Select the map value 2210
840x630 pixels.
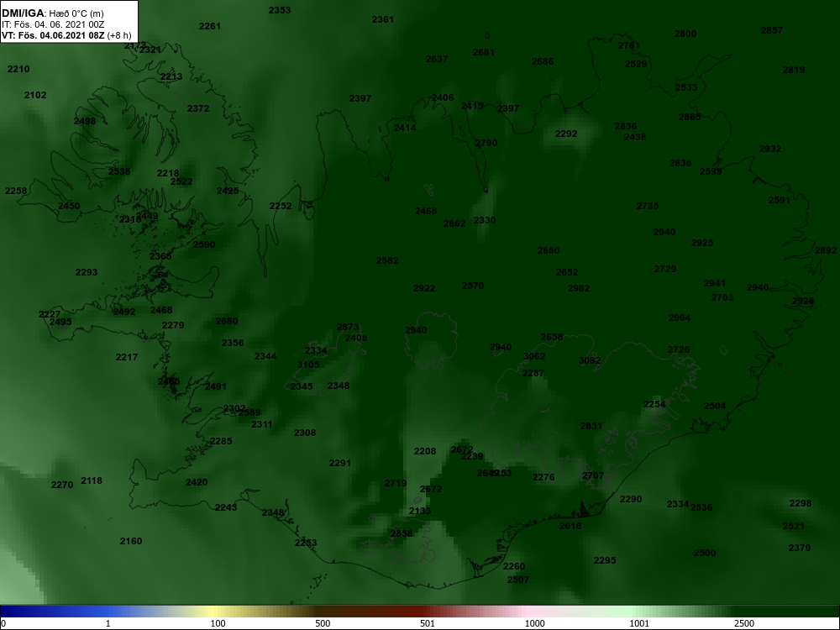18,69
